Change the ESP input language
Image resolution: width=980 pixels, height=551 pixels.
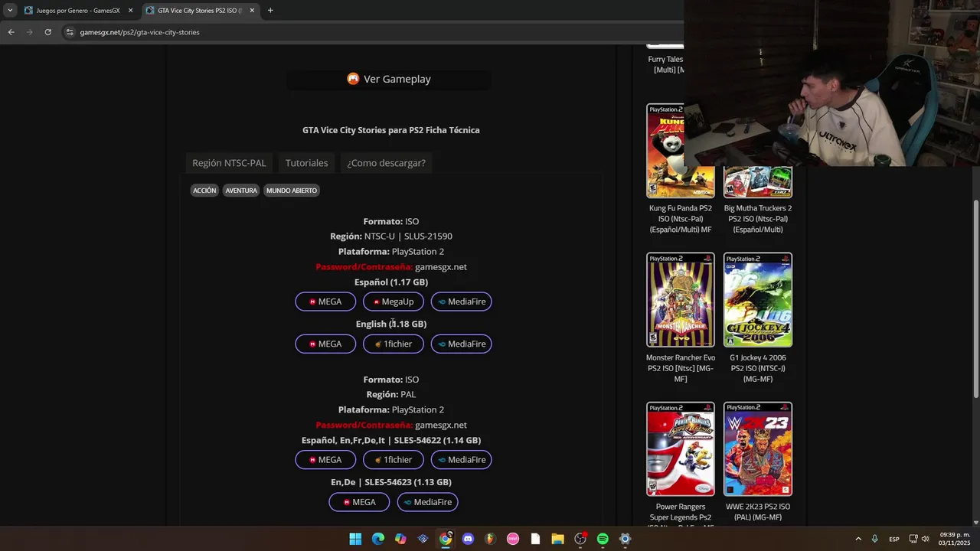pyautogui.click(x=894, y=539)
